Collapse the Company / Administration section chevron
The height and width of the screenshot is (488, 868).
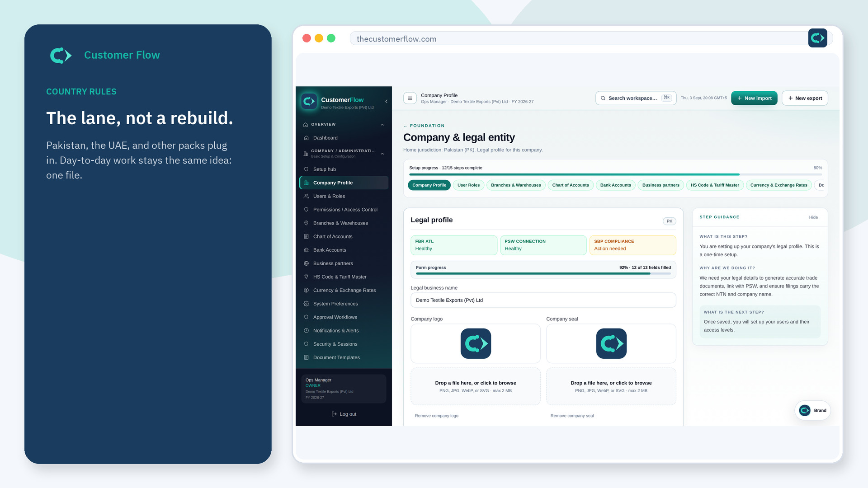[x=382, y=154]
